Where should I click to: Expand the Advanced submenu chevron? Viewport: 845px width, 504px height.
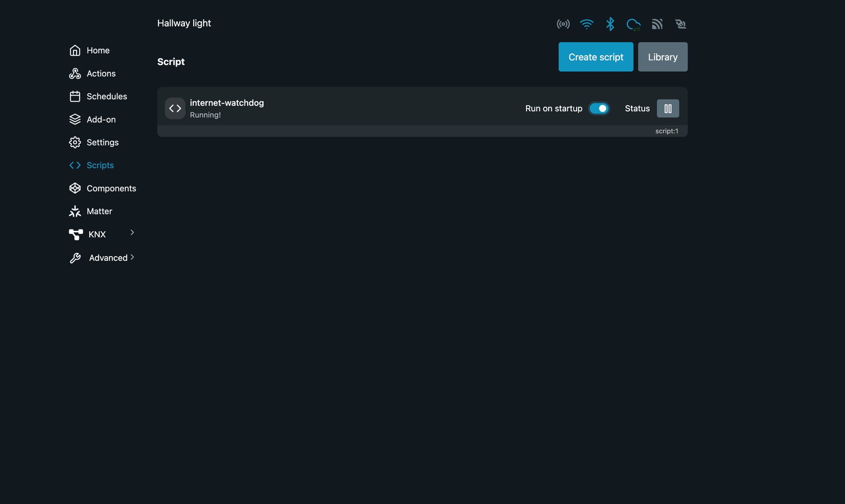tap(132, 257)
